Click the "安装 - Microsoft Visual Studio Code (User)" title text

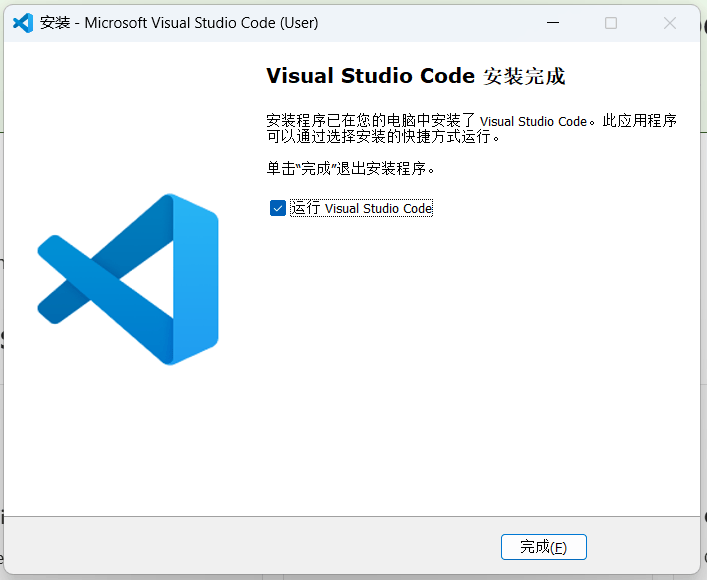click(x=180, y=23)
